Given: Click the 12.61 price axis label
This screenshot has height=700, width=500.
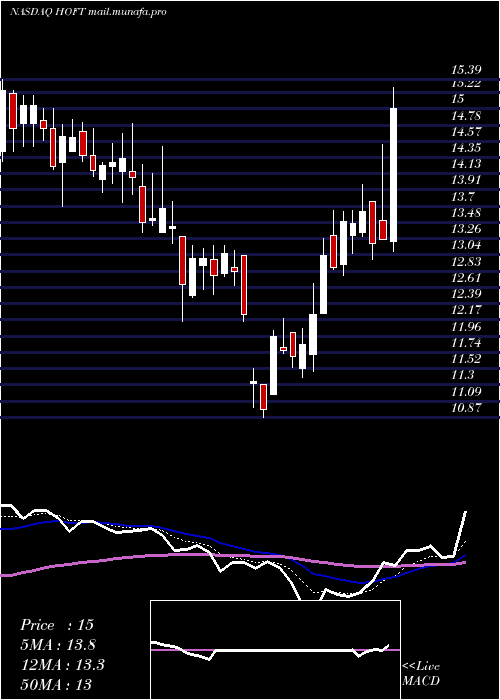Looking at the screenshot, I should [466, 278].
